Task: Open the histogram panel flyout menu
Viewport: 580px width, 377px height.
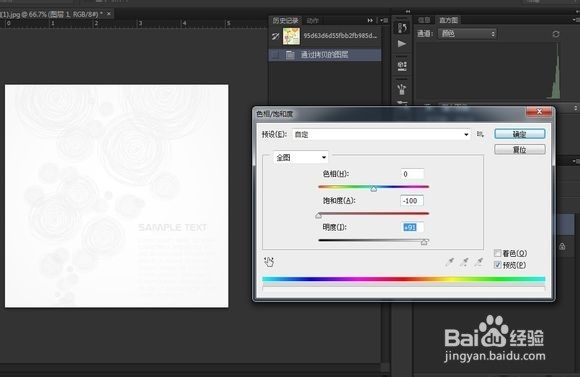Action: (576, 19)
